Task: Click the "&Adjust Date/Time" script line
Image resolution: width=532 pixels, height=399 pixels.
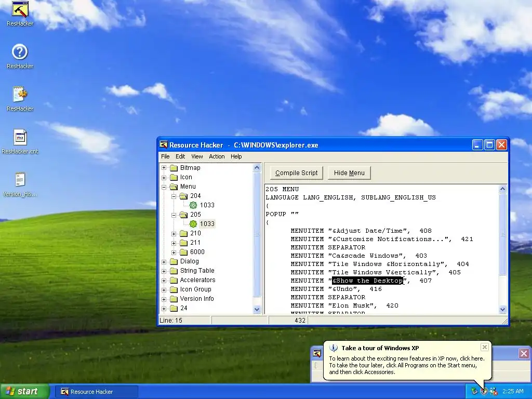Action: tap(361, 231)
